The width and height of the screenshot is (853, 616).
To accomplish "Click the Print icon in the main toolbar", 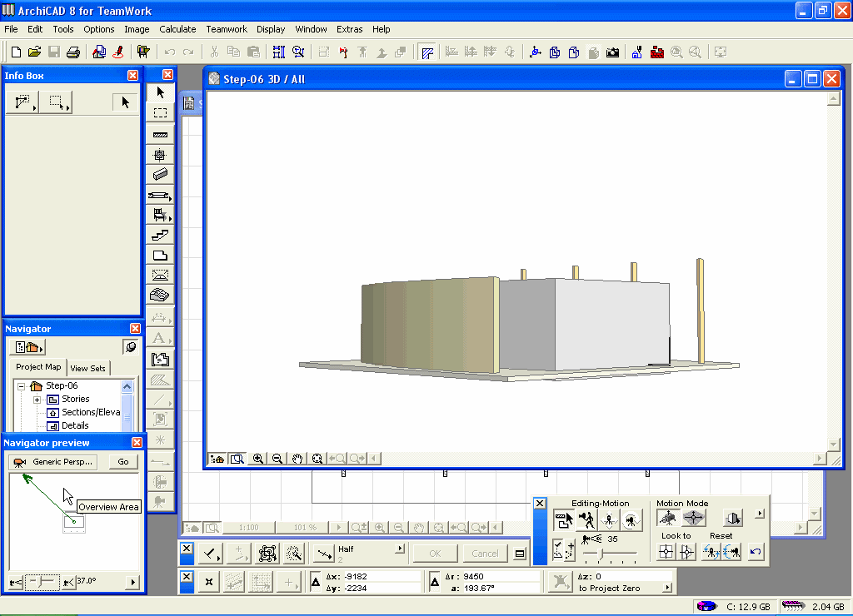I will pyautogui.click(x=73, y=52).
